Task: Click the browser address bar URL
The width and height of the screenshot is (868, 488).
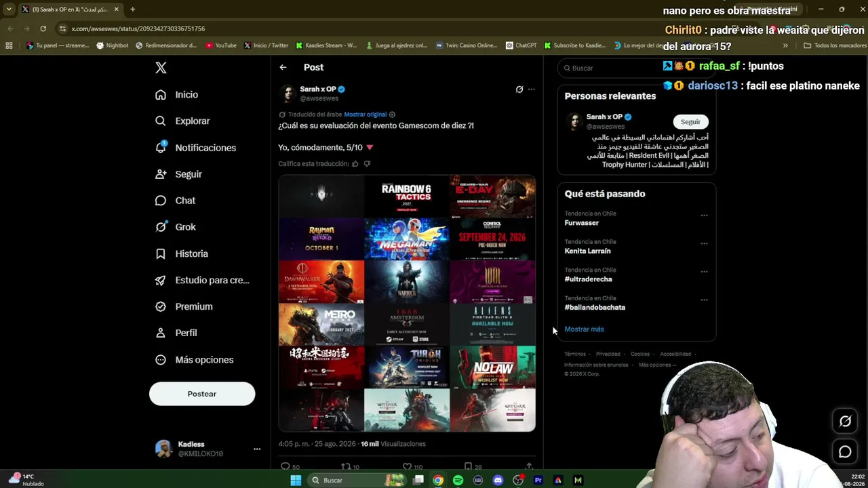Action: coord(138,28)
